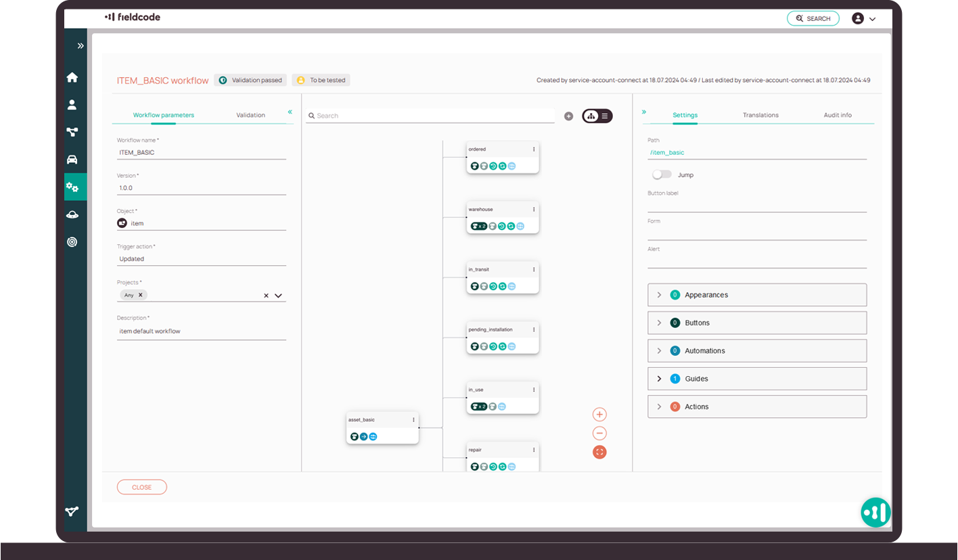
Task: Open the Projects dropdown
Action: pos(277,295)
